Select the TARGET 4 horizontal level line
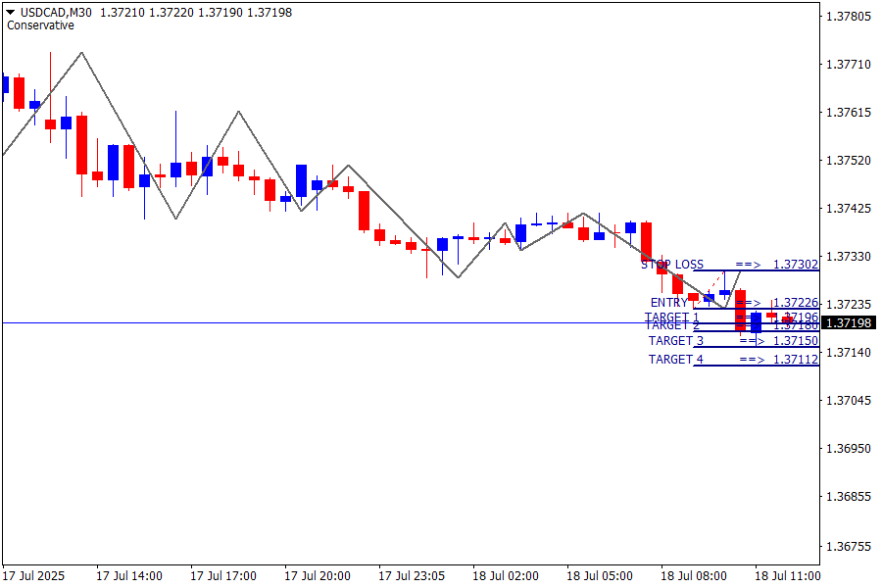Viewport: 882px width, 588px height. click(x=756, y=366)
